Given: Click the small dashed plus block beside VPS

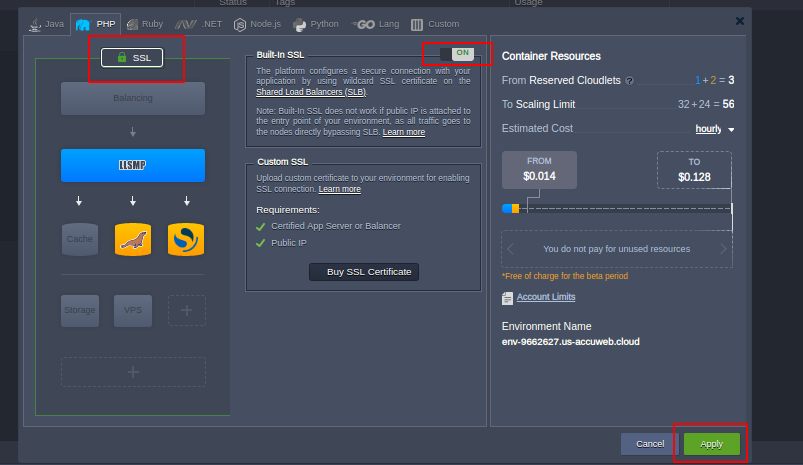Looking at the screenshot, I should pos(186,310).
